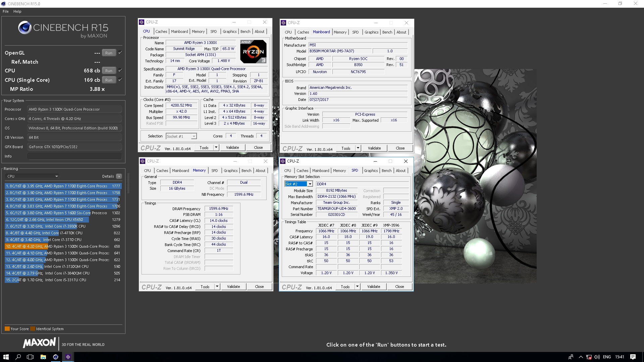Screen dimensions: 644x362
Task: Select ranking row 1 Ryzen 7 1700 1777
Action: tap(63, 186)
